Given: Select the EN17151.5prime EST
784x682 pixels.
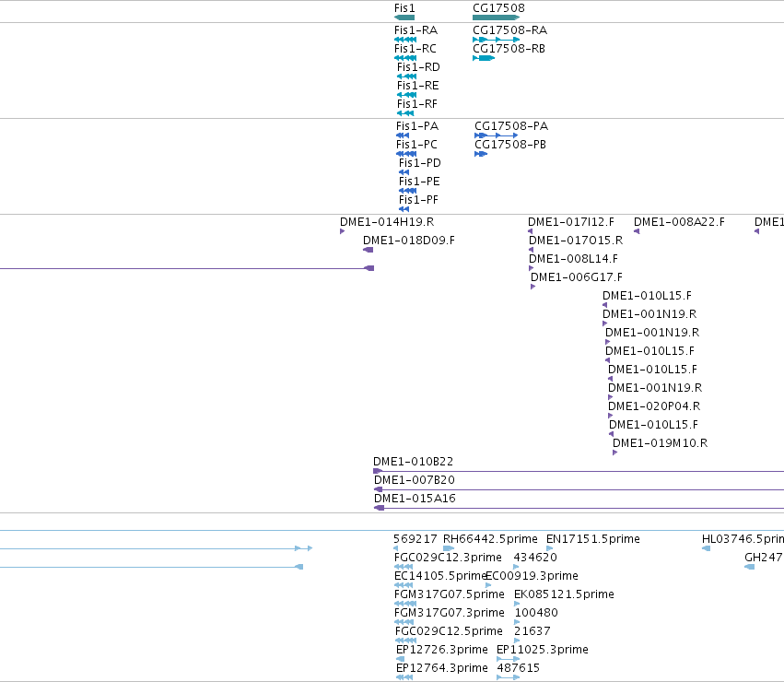Looking at the screenshot, I should pos(549,548).
